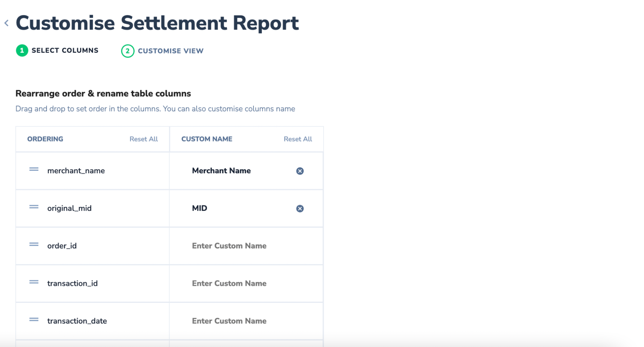Select the merchant_name row label

pos(76,171)
